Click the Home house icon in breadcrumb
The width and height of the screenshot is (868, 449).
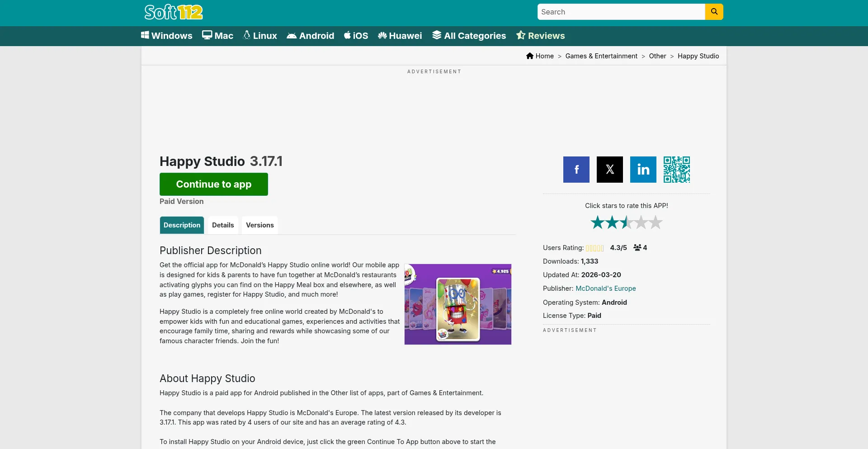[530, 56]
